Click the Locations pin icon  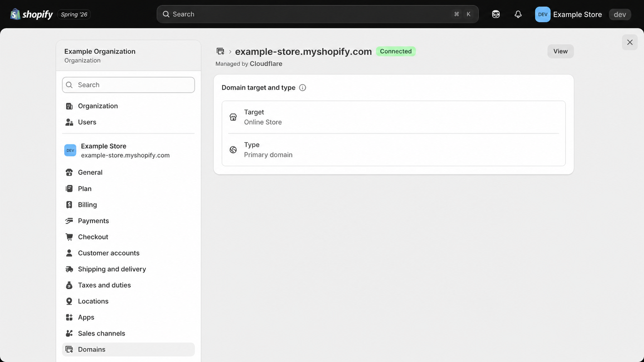[69, 301]
